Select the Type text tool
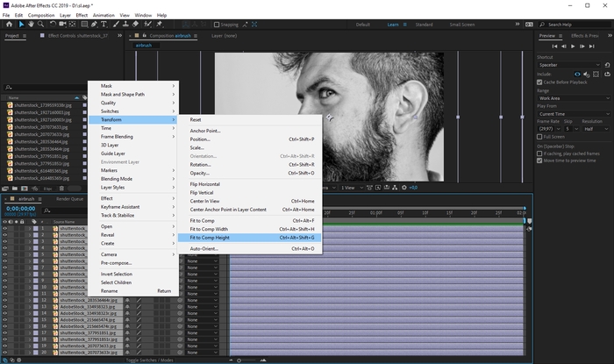Image resolution: width=614 pixels, height=364 pixels. pos(104,25)
